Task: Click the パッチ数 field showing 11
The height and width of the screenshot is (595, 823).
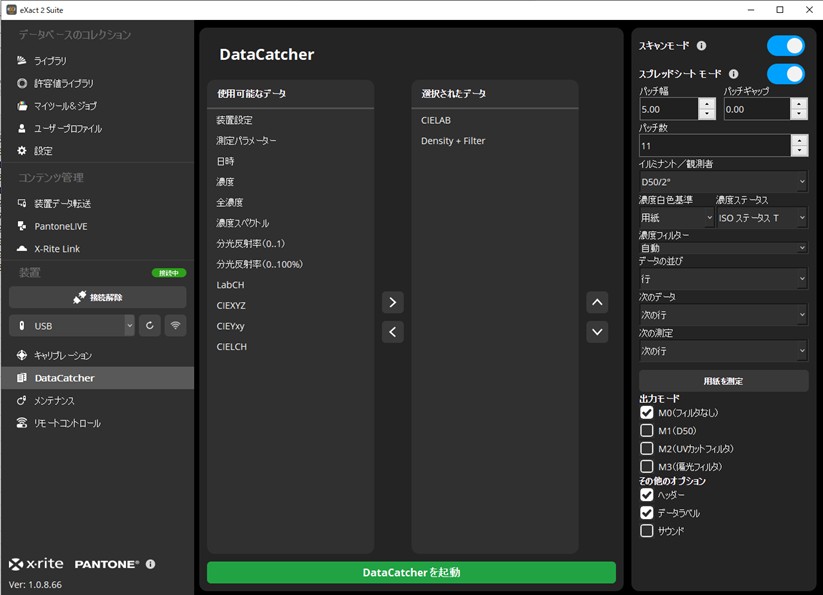Action: (x=715, y=145)
